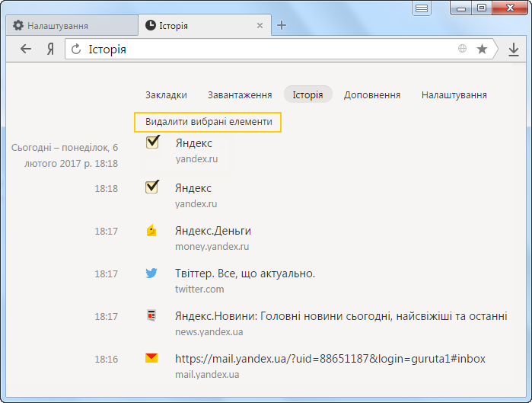This screenshot has height=403, width=532.
Task: Open the browser menu (three-lines button)
Action: pyautogui.click(x=422, y=8)
